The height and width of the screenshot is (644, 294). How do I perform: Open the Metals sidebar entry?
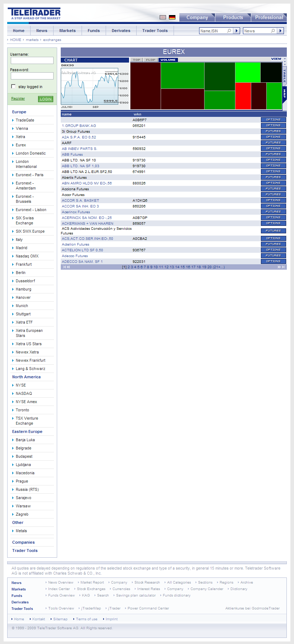click(x=21, y=531)
